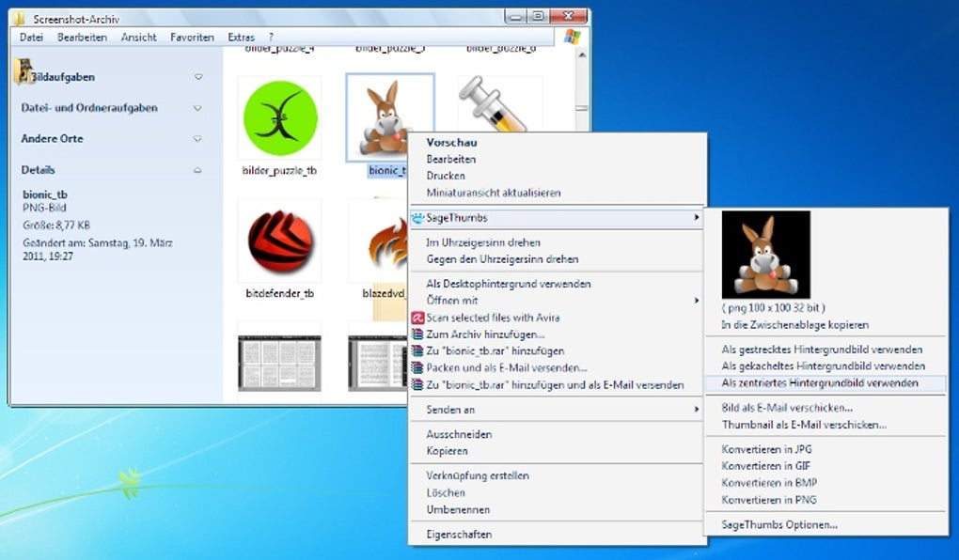Click the folder icon in the window title bar
Viewport: 959px width, 560px height.
(x=20, y=19)
